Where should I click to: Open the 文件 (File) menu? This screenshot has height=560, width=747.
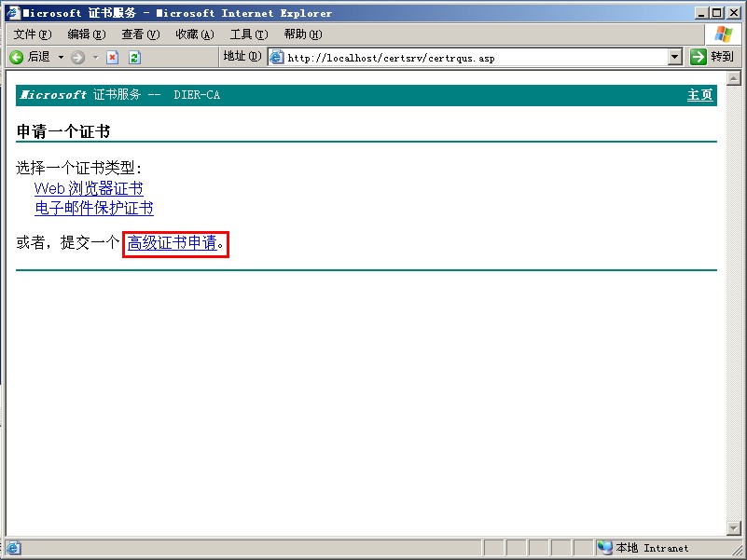click(x=33, y=34)
